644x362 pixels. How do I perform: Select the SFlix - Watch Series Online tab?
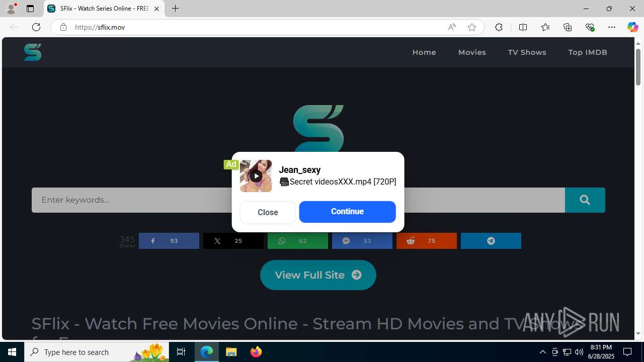coord(104,9)
